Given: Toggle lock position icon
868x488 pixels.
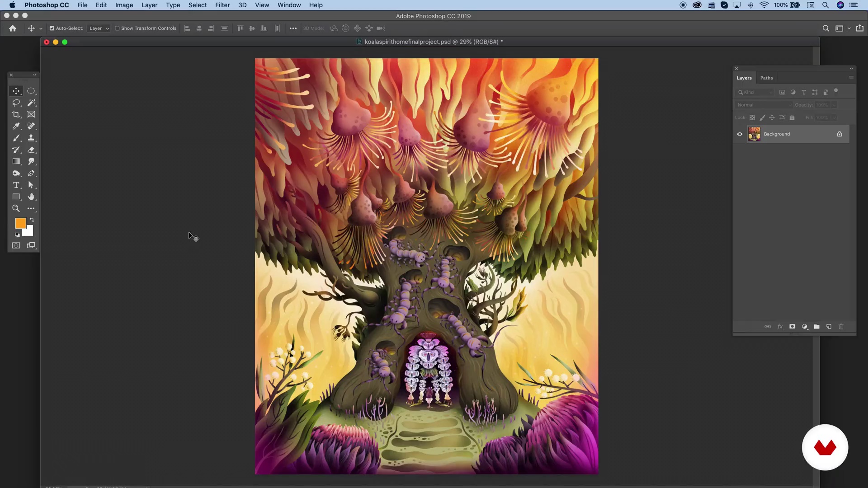Looking at the screenshot, I should (772, 117).
